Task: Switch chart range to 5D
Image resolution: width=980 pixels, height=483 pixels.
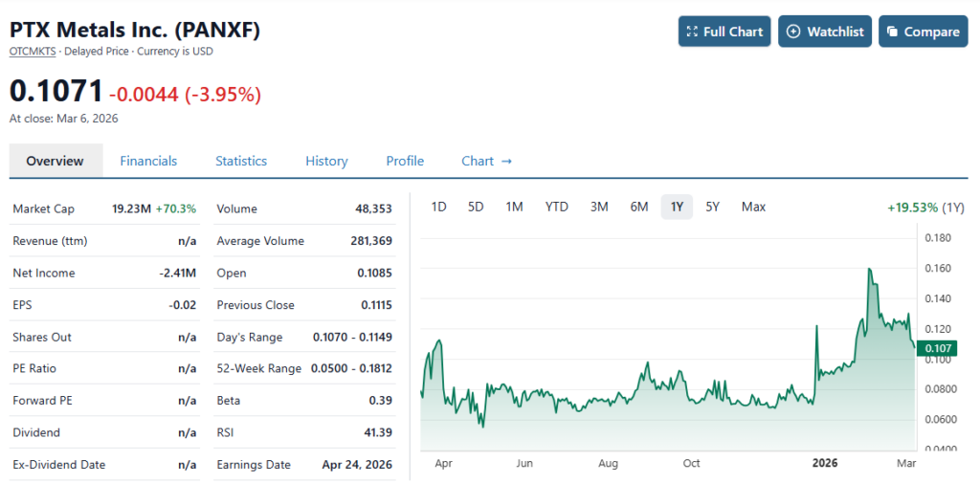Action: pos(476,207)
